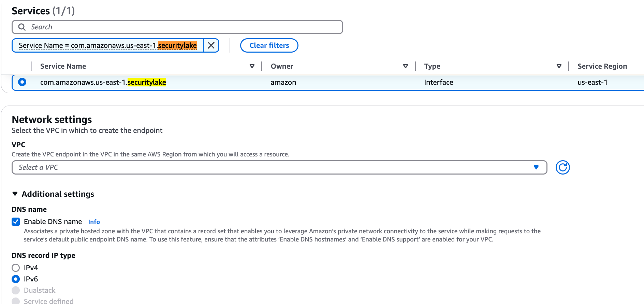The height and width of the screenshot is (304, 644).
Task: Click com.amazonaws.us-east-1.securitylake row text
Action: coord(103,82)
